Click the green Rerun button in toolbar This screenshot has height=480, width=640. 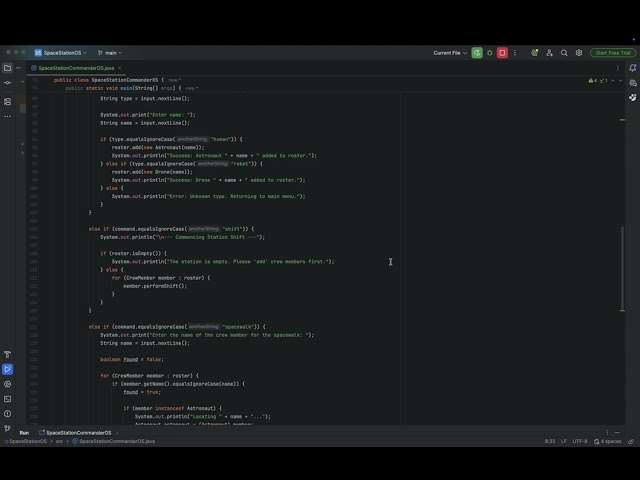coord(477,53)
